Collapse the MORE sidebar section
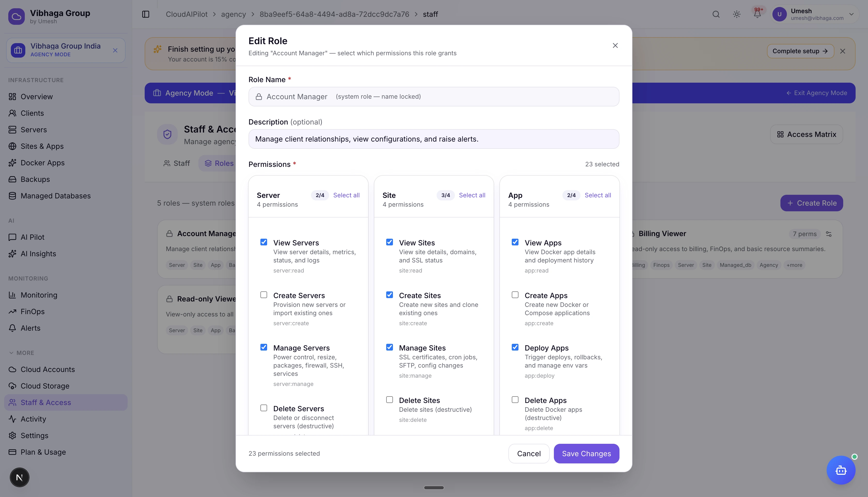The image size is (868, 497). pyautogui.click(x=21, y=353)
